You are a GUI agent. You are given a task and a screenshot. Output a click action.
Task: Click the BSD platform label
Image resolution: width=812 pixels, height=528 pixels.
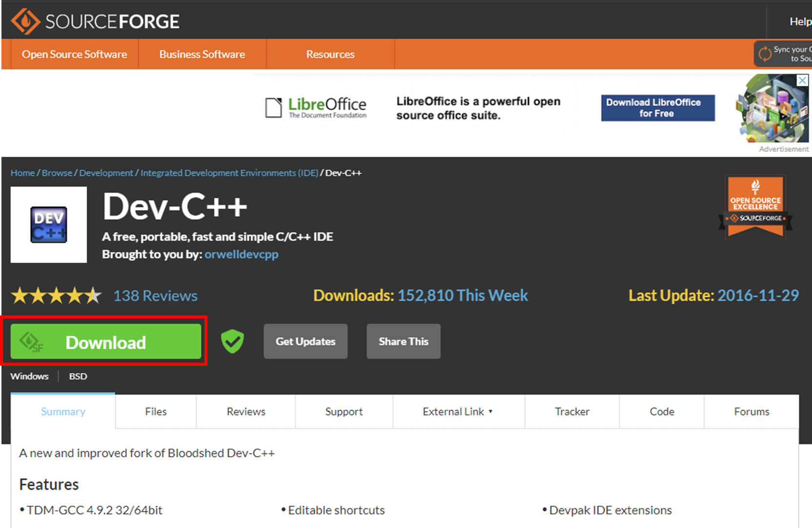[78, 376]
